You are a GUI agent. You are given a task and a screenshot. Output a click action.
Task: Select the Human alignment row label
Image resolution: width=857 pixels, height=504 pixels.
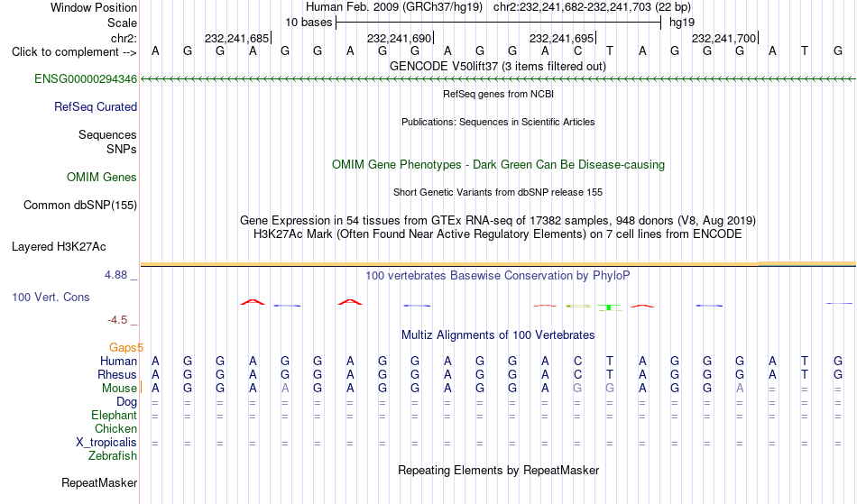point(118,361)
